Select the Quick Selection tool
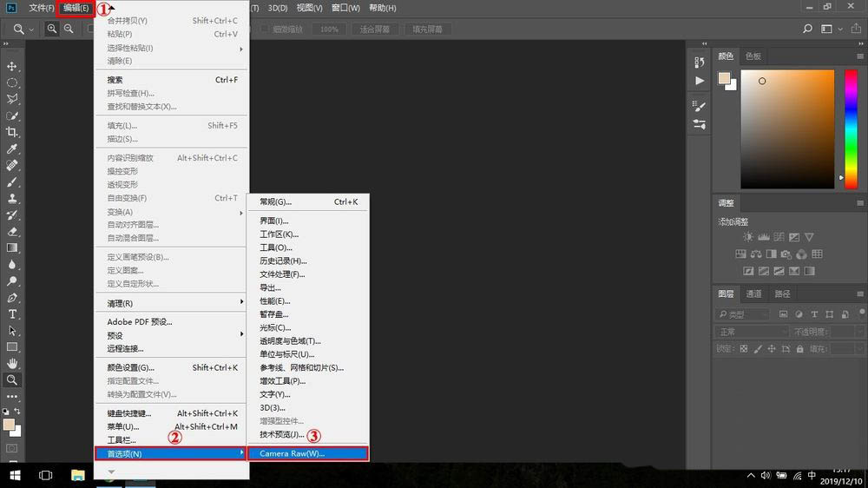The image size is (868, 488). pyautogui.click(x=11, y=115)
